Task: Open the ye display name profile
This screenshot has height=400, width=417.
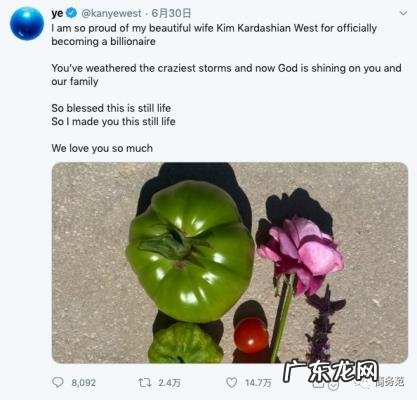Action: coord(57,13)
